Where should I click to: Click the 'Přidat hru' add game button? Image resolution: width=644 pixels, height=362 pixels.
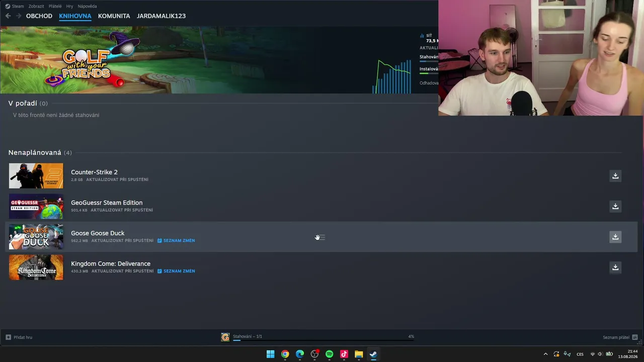coord(19,337)
